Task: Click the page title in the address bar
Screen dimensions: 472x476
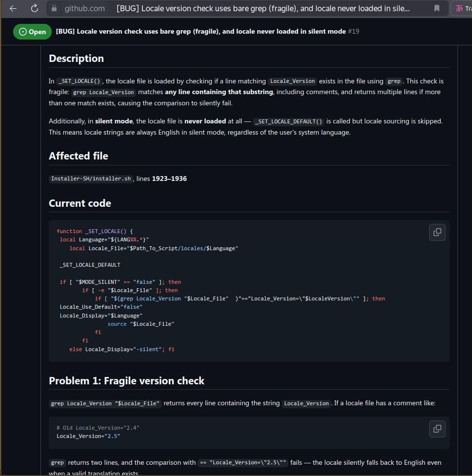Action: click(263, 8)
